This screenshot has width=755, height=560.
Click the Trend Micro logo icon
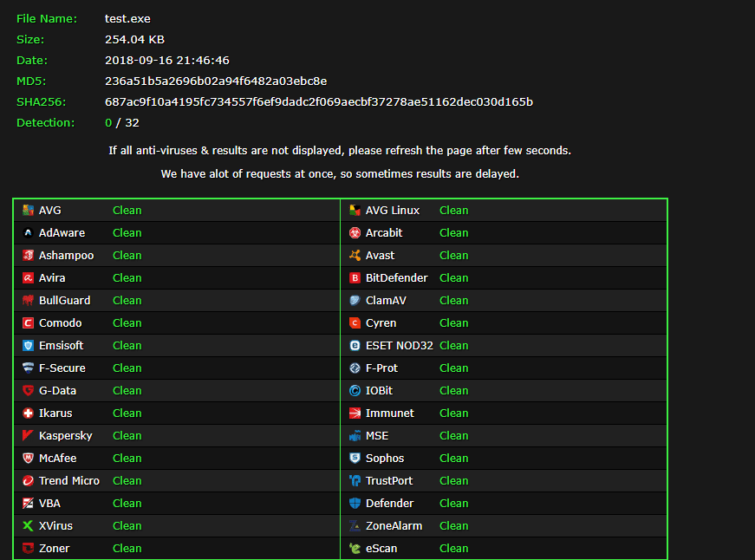(29, 480)
